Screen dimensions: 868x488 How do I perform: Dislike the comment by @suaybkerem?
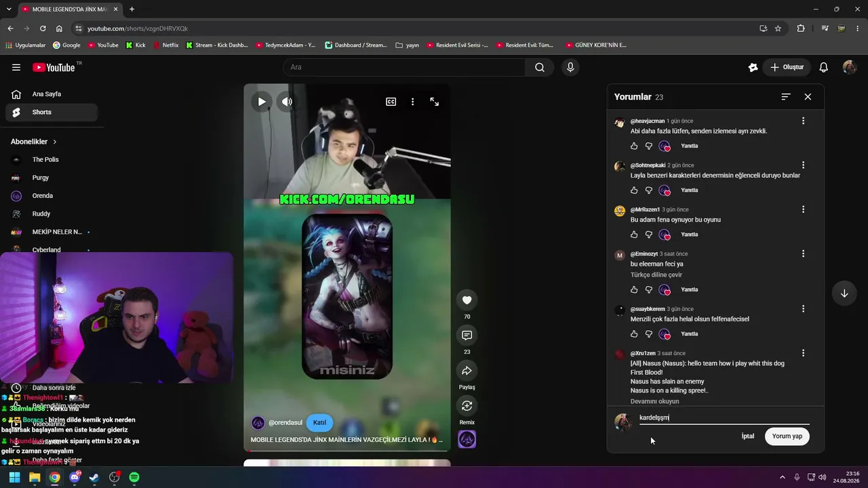tap(649, 334)
